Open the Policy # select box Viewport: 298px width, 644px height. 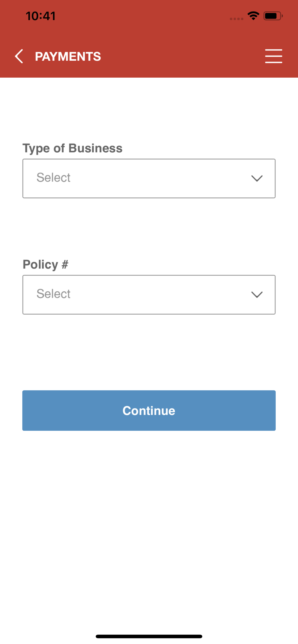point(149,294)
